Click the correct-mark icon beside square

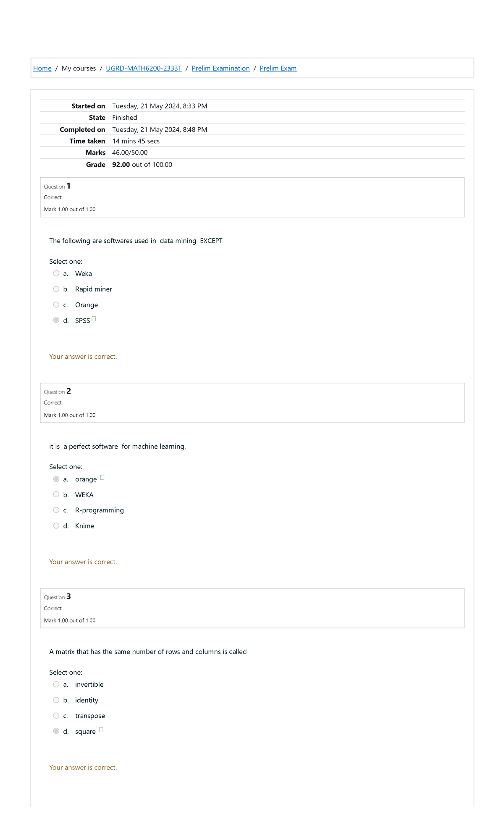tap(101, 730)
